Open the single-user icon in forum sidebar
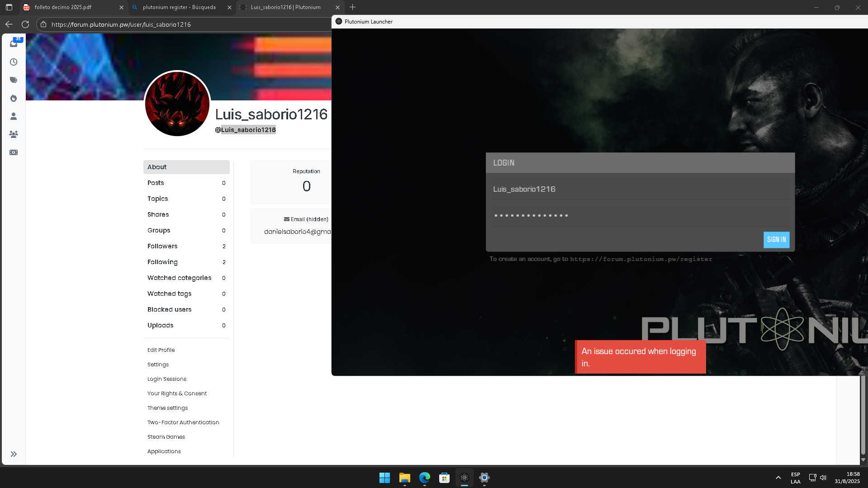The width and height of the screenshot is (868, 488). 14,116
